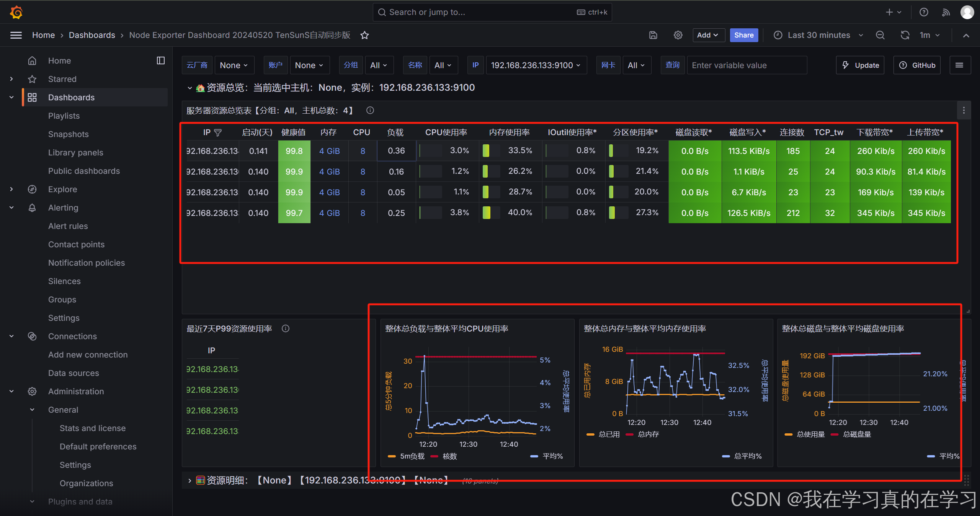This screenshot has height=516, width=980.
Task: Open Library panels in the sidebar
Action: [75, 152]
